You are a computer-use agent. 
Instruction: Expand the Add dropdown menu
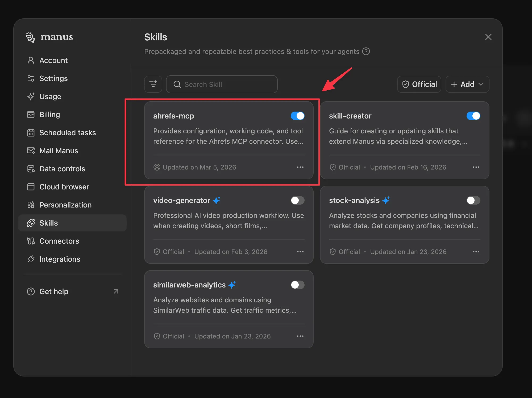pos(467,84)
